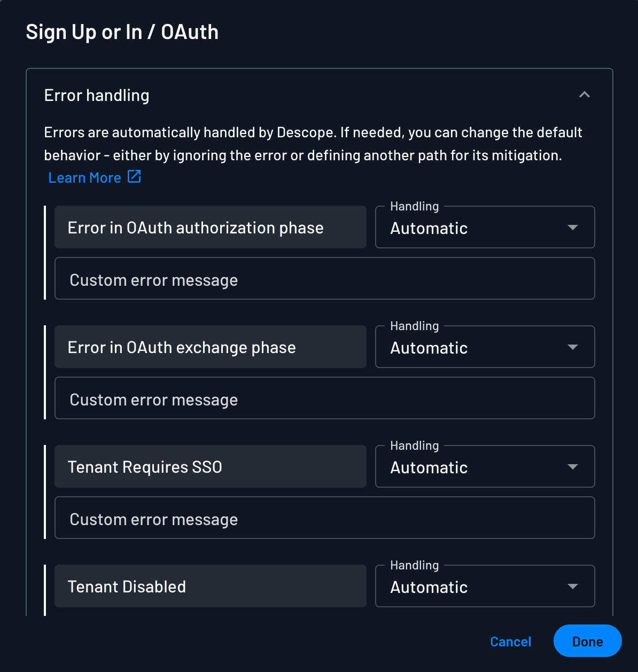The image size is (638, 672).
Task: Focus custom error message for exchange phase
Action: coord(324,399)
